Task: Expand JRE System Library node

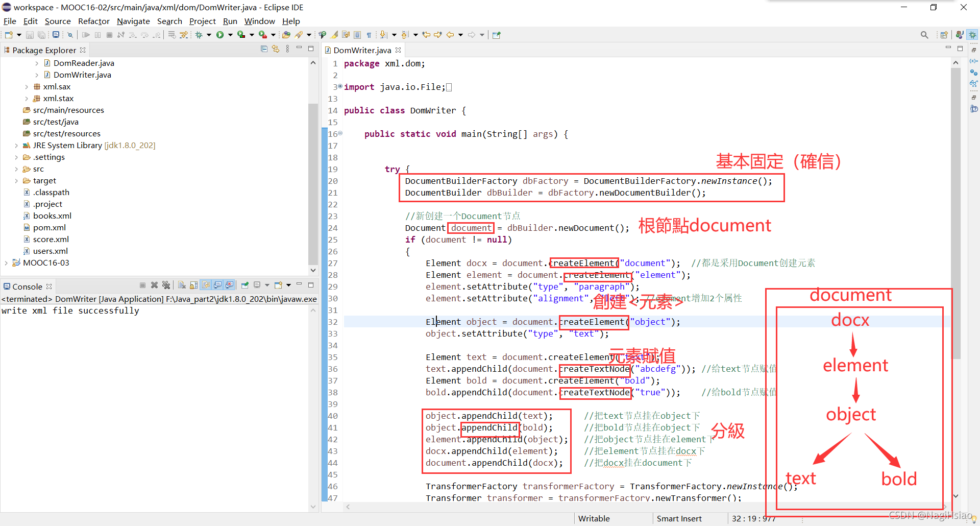Action: click(x=16, y=146)
